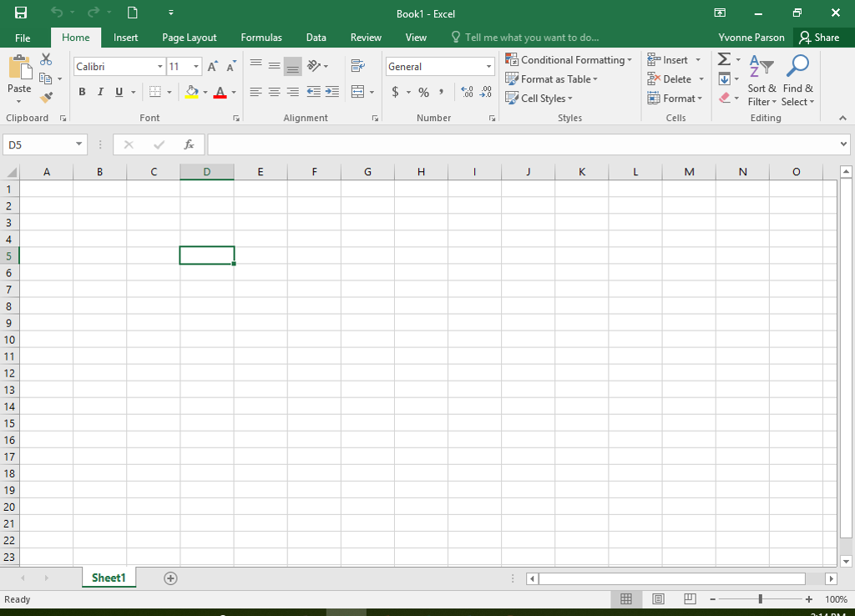Redo the last action
The height and width of the screenshot is (616, 855).
tap(94, 12)
